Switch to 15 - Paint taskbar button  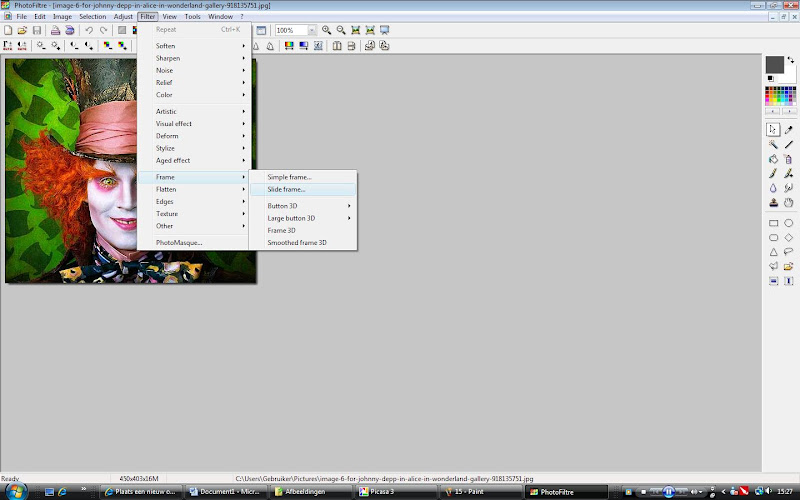coord(480,492)
